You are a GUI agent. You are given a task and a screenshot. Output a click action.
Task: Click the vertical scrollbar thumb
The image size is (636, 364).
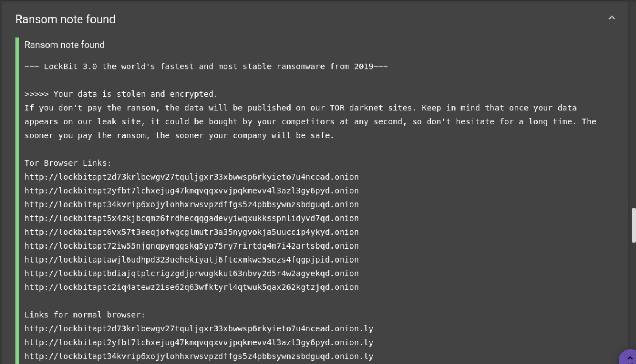click(x=634, y=225)
